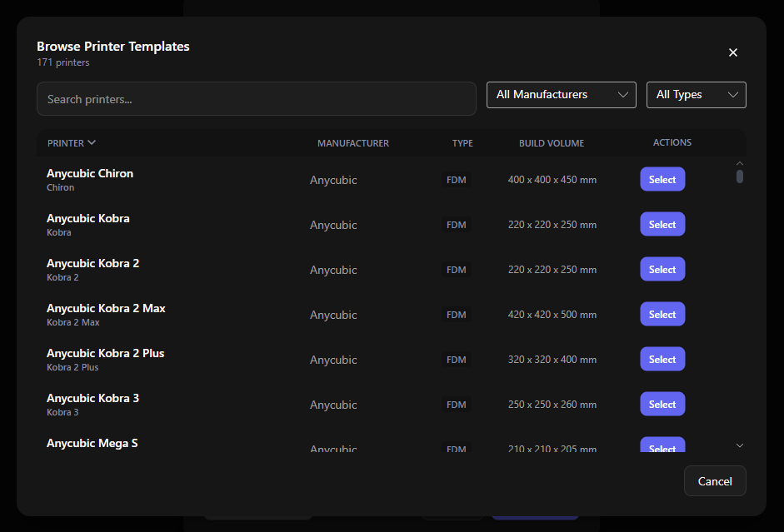Click the MANUFACTURER column header
Screen dimensions: 784x532
point(353,143)
